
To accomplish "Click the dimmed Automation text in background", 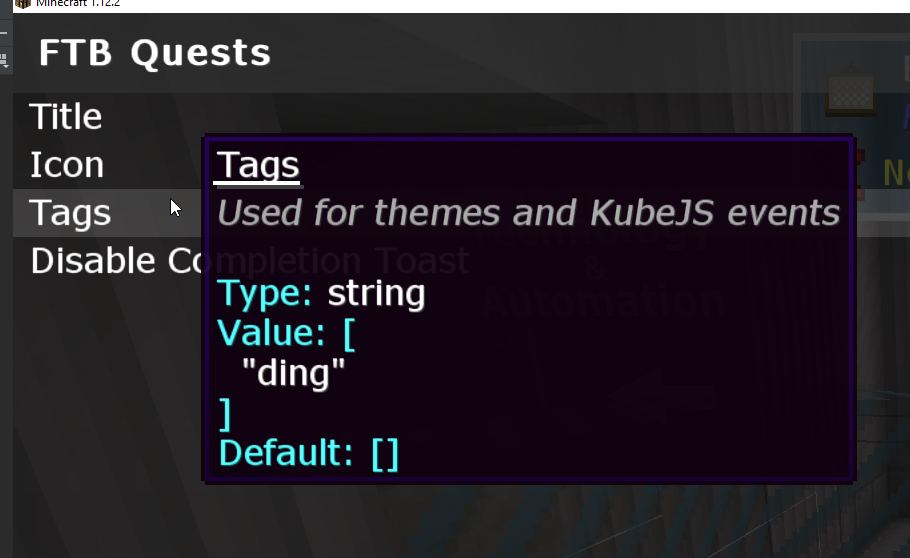I will (x=603, y=301).
